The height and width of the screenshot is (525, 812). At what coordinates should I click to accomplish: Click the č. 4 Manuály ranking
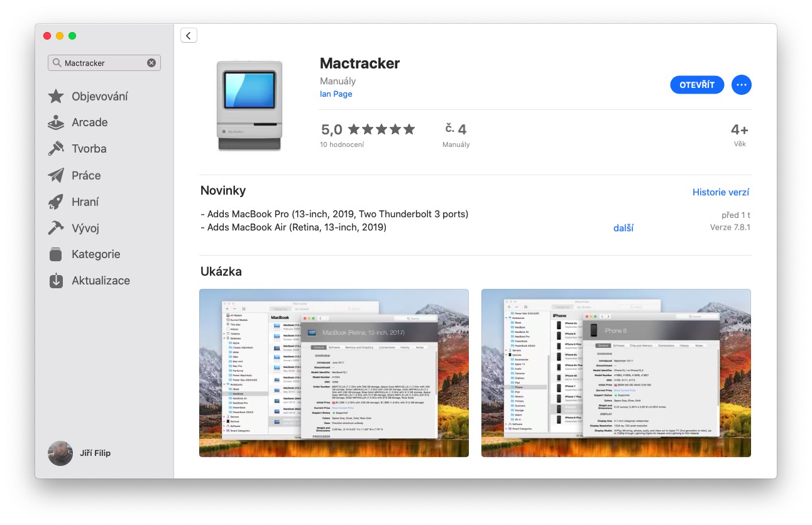point(456,135)
